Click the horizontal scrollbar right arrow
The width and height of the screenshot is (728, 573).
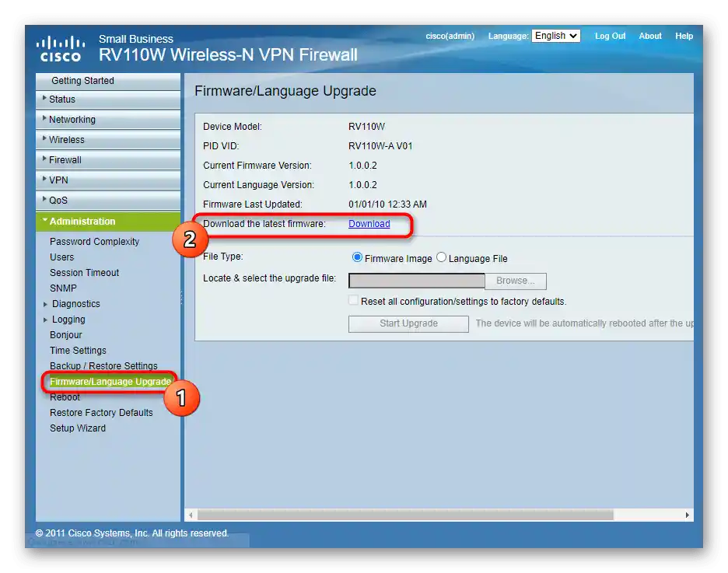point(688,515)
